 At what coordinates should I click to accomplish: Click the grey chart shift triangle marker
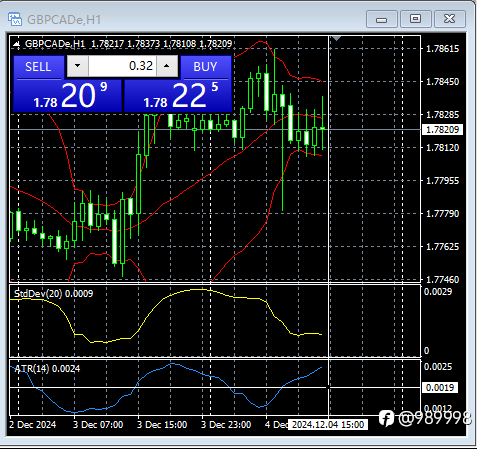[336, 39]
